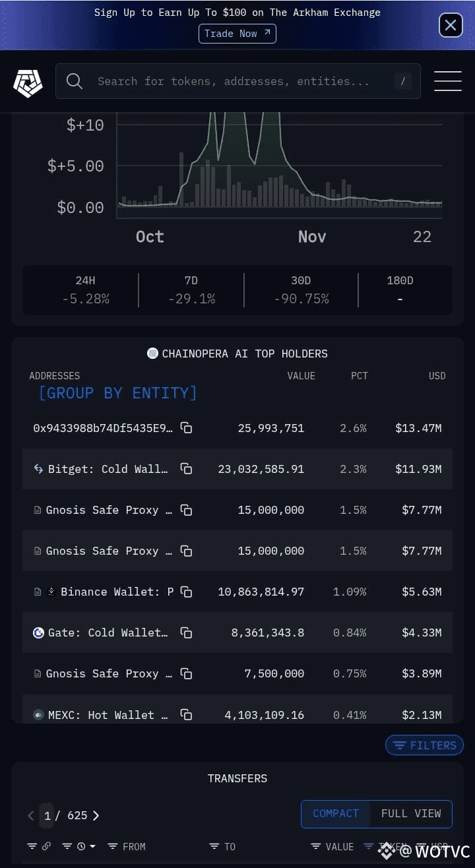This screenshot has height=868, width=475.
Task: Click the Trade Now button
Action: [237, 34]
